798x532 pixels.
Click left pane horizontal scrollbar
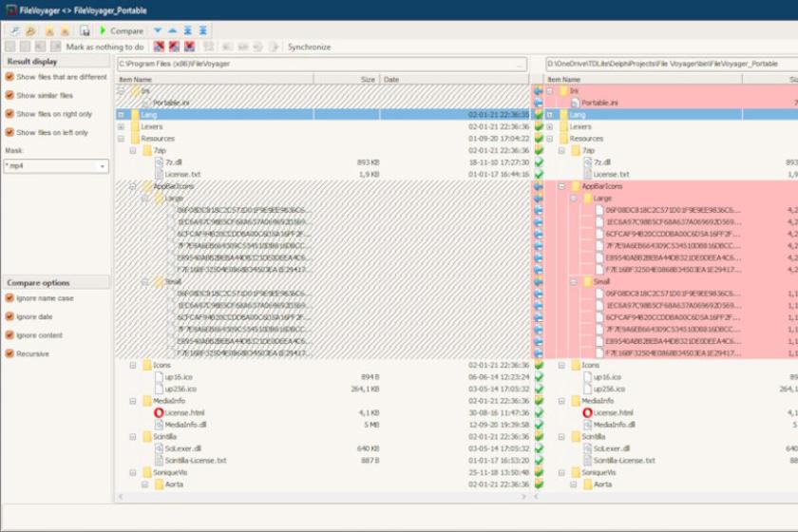click(x=322, y=496)
